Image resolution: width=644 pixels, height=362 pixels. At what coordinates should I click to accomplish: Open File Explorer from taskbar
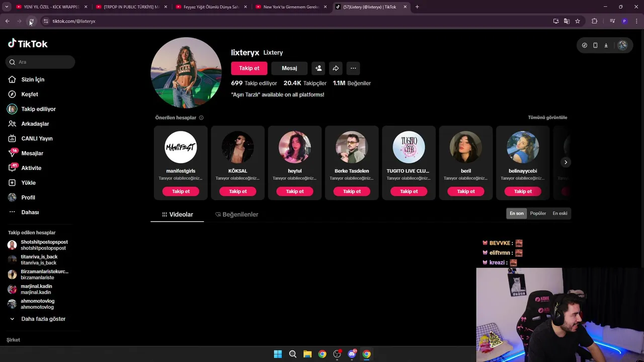pyautogui.click(x=307, y=354)
